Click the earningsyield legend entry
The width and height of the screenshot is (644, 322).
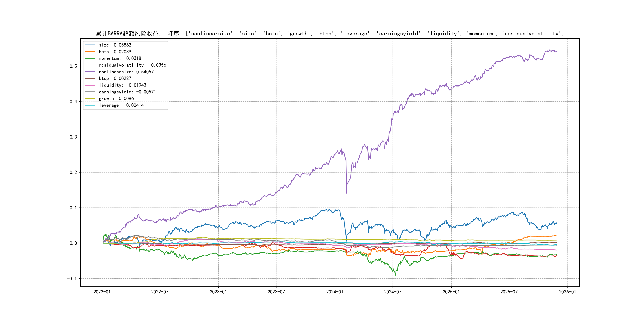127,92
